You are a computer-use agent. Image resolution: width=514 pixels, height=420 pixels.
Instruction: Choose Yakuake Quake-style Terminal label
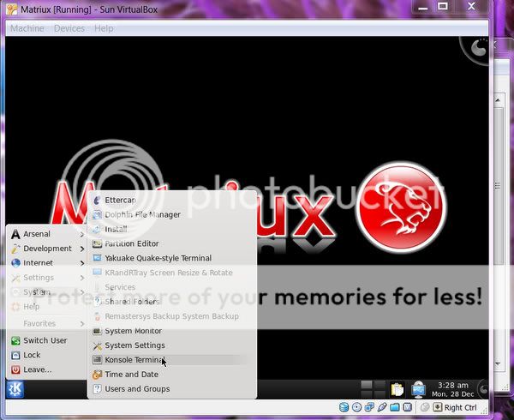[158, 258]
